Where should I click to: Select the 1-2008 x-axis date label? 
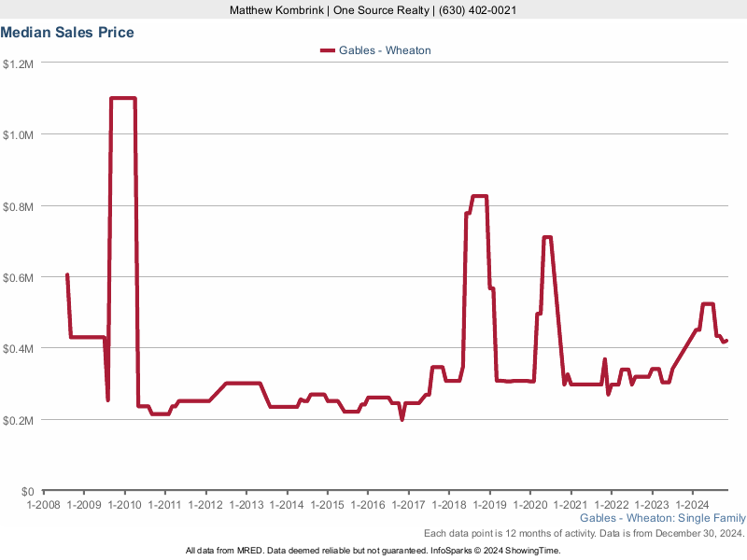click(x=43, y=505)
